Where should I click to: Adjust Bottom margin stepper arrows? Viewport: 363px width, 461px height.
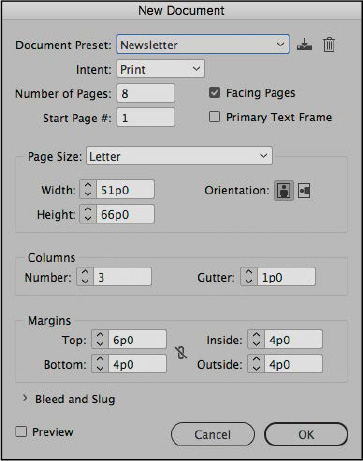[100, 364]
